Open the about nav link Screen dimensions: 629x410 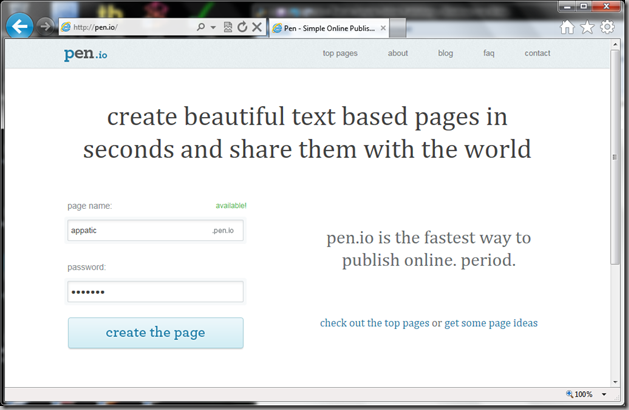pyautogui.click(x=398, y=53)
